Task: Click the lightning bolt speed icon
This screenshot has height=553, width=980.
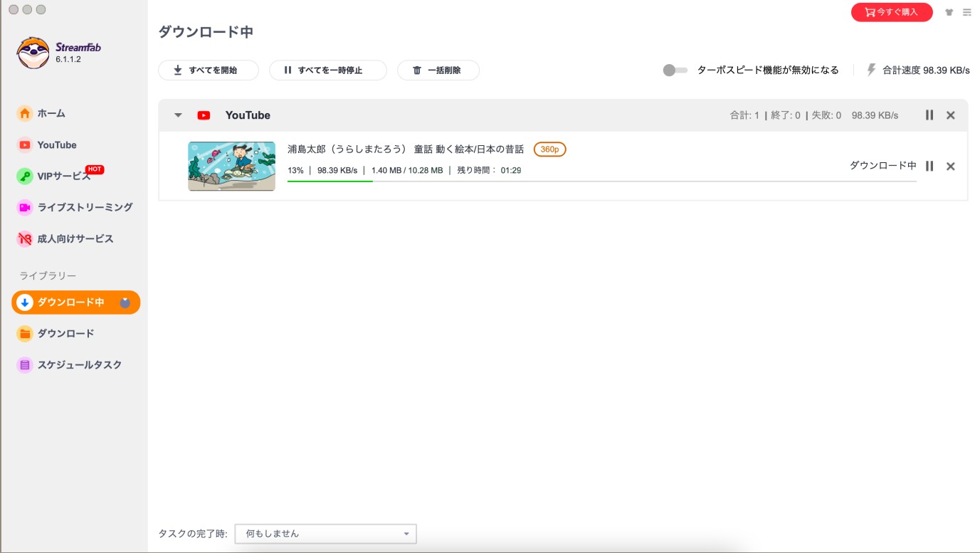Action: (x=871, y=70)
